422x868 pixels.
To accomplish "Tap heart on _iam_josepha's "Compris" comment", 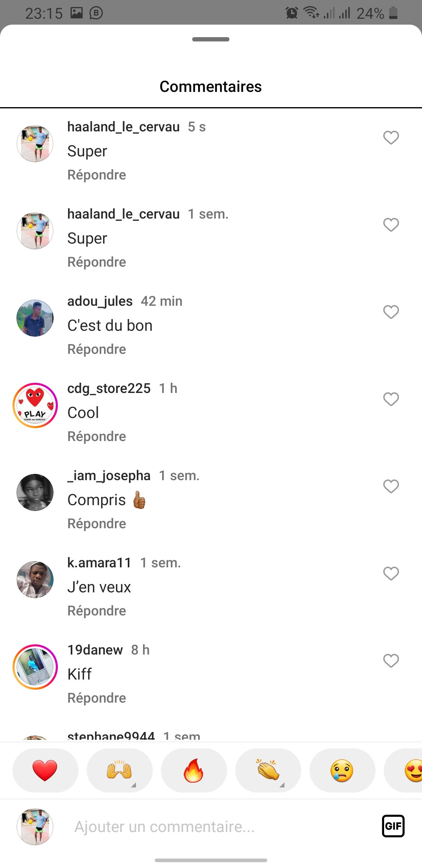I will point(391,486).
